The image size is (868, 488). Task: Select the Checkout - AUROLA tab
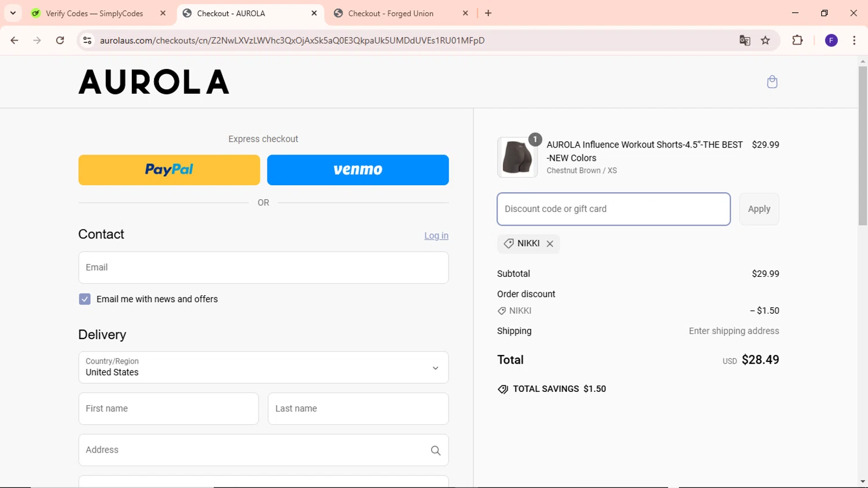(231, 13)
